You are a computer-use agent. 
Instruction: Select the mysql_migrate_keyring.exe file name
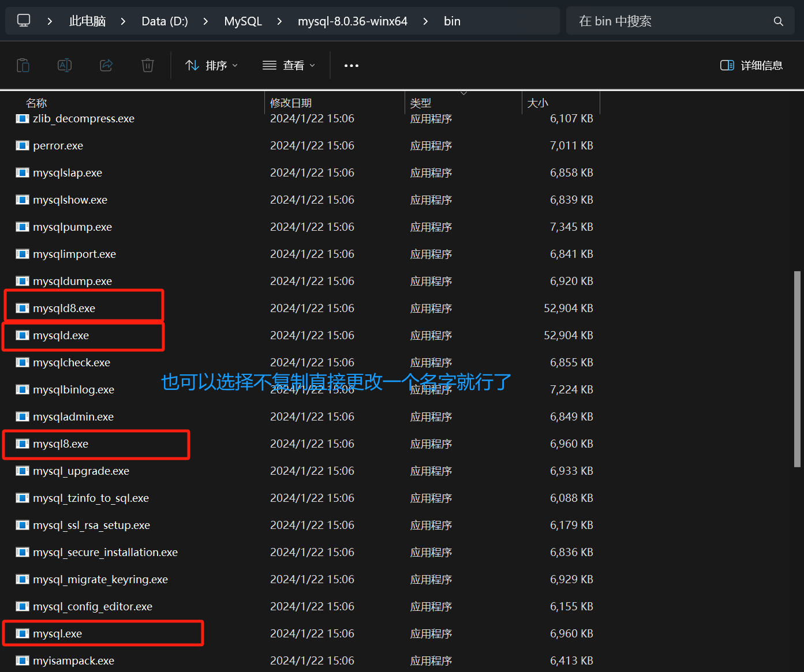[100, 580]
